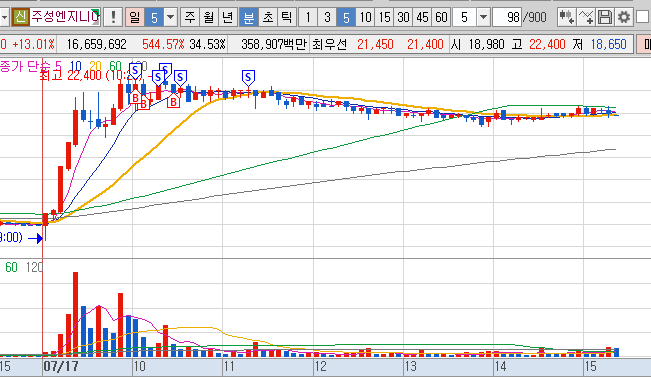Click the 14 hour label on time axis

[x=500, y=367]
